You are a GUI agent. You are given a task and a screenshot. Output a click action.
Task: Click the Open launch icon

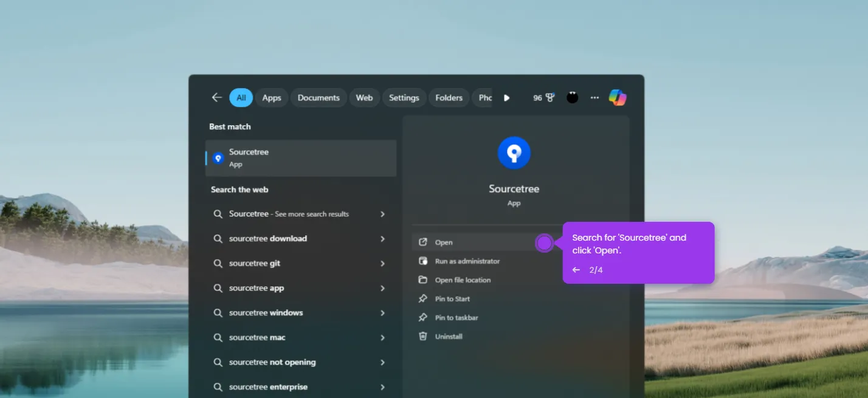(423, 242)
